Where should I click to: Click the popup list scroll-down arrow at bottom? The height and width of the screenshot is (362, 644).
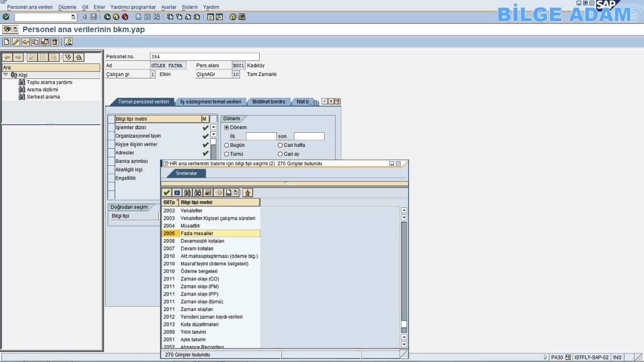(x=404, y=344)
